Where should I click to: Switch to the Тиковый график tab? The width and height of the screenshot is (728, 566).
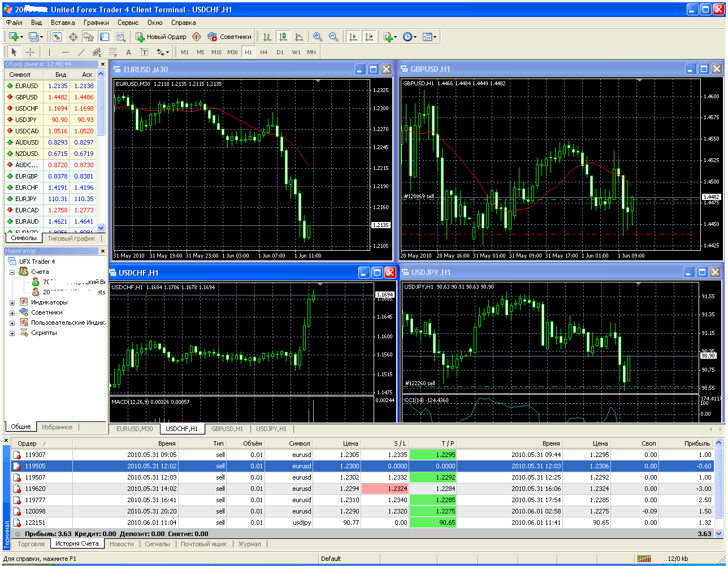(x=71, y=238)
